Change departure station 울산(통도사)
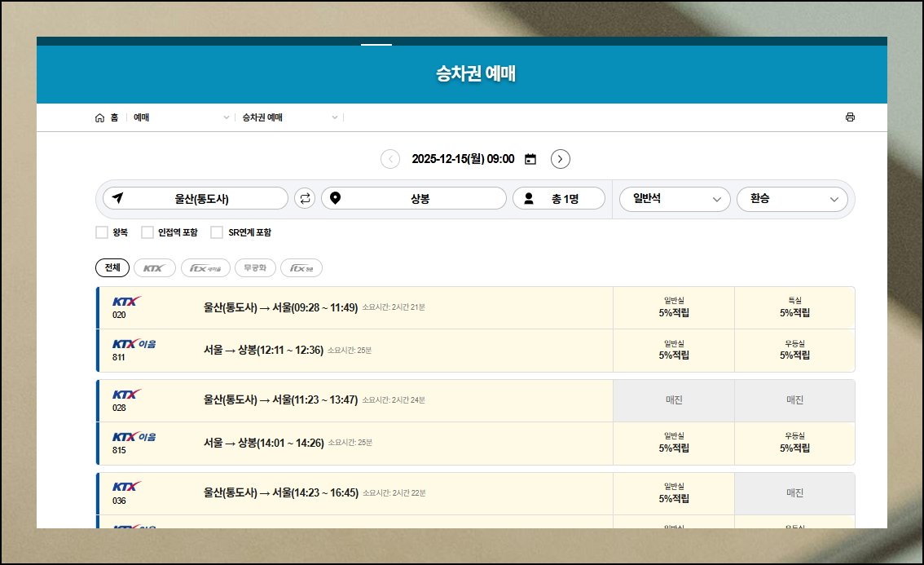Image resolution: width=924 pixels, height=565 pixels. tap(195, 198)
